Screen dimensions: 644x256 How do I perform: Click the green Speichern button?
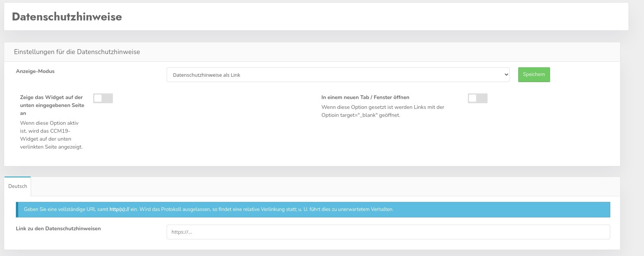click(x=534, y=74)
